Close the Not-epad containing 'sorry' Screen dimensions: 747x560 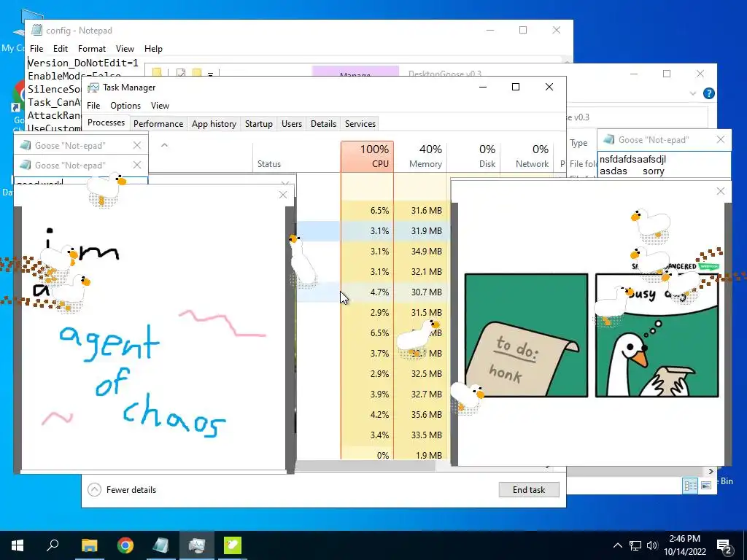pyautogui.click(x=720, y=139)
